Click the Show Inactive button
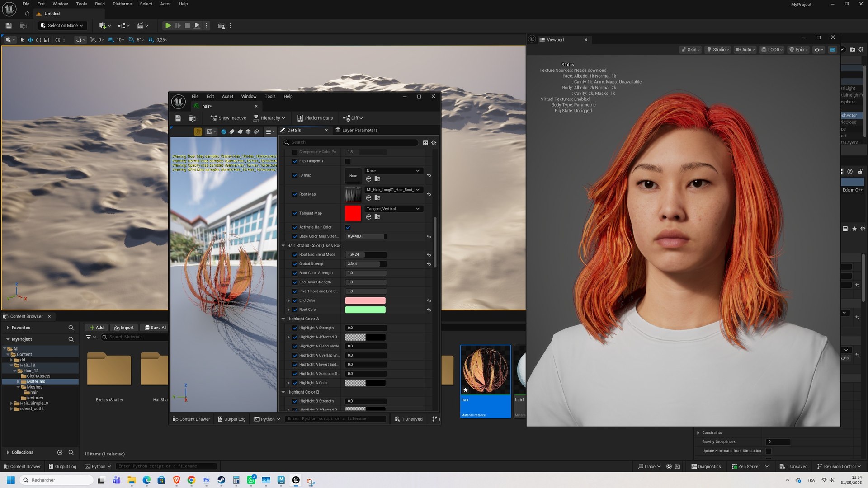Viewport: 868px width, 488px height. [x=228, y=118]
